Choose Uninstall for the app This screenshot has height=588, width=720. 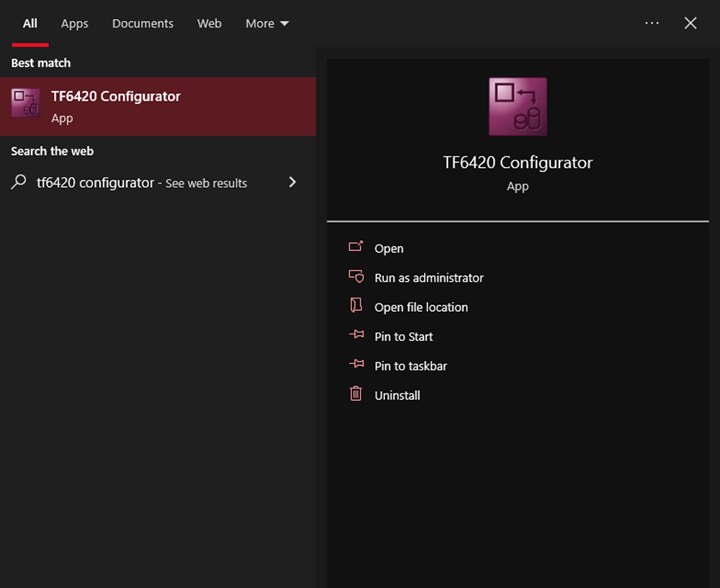[x=397, y=396]
